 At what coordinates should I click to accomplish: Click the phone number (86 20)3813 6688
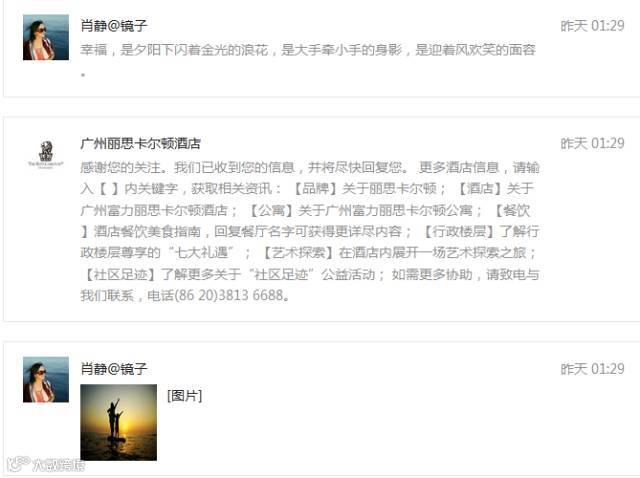point(229,295)
